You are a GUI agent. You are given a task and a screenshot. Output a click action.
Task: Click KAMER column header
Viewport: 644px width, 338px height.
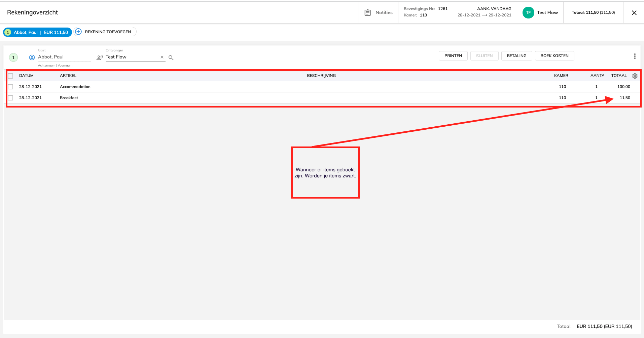tap(561, 76)
